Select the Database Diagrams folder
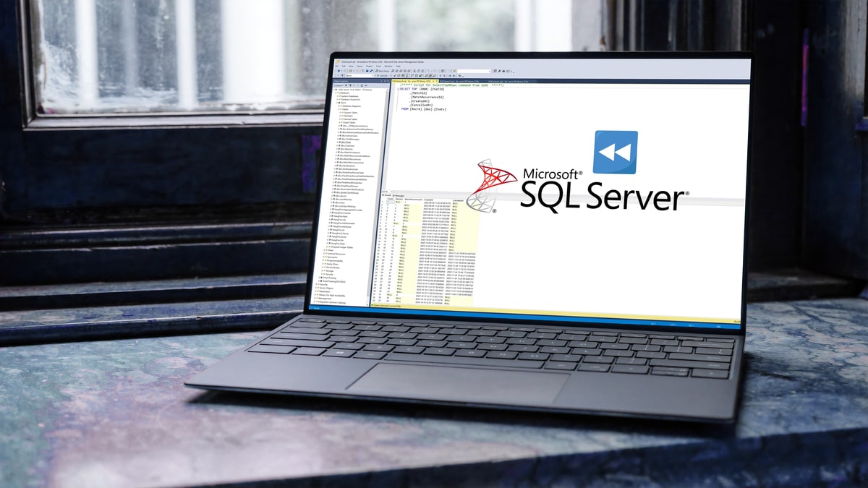Screen dimensions: 868x488 [352, 106]
